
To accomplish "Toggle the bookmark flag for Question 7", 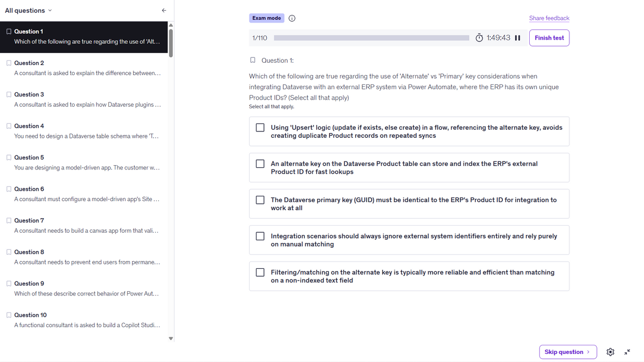I will click(x=9, y=220).
